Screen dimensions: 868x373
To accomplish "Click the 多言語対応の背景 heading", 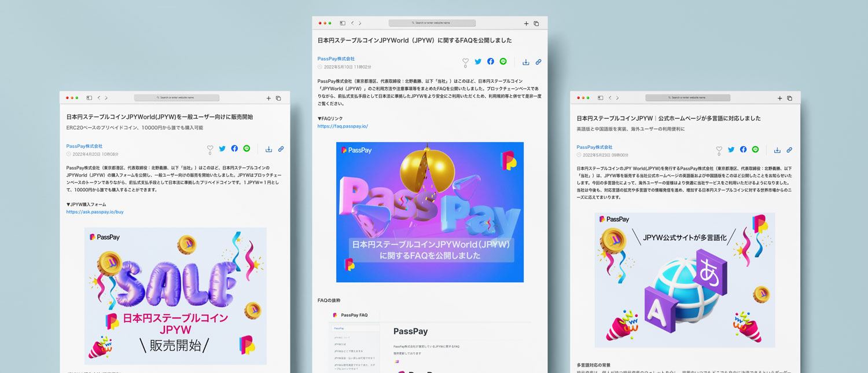I will click(594, 365).
